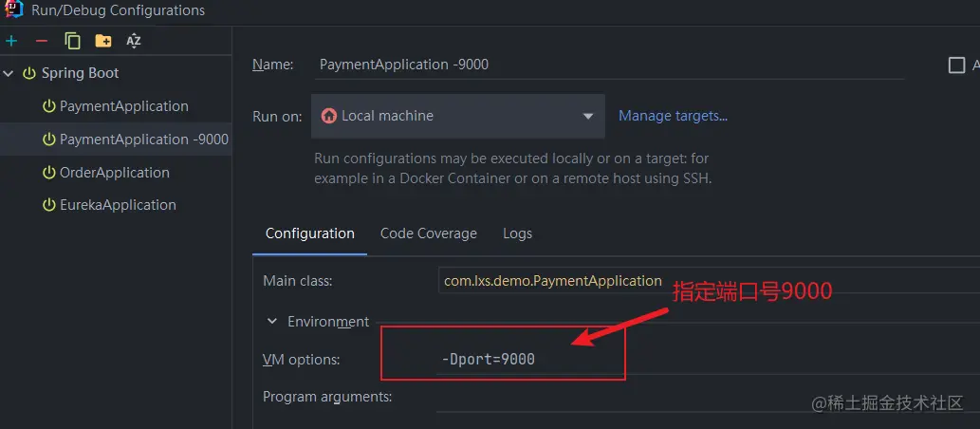Copy the selected configuration

coord(72,41)
